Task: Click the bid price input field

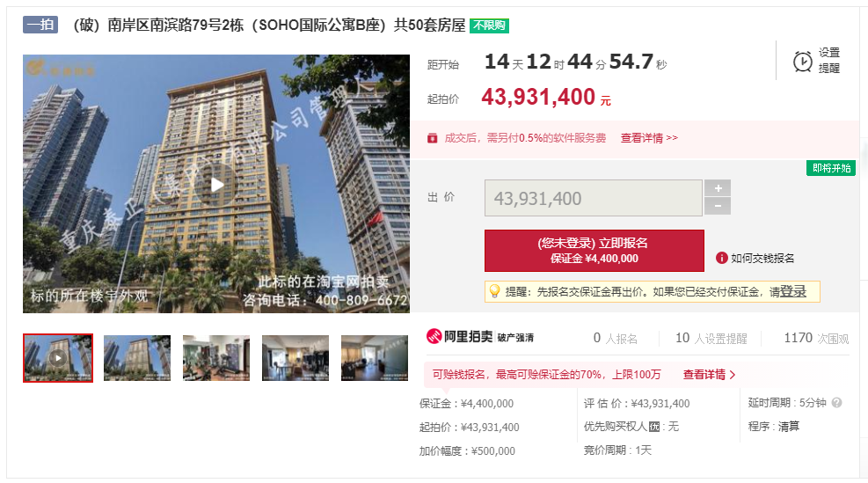Action: coord(594,198)
